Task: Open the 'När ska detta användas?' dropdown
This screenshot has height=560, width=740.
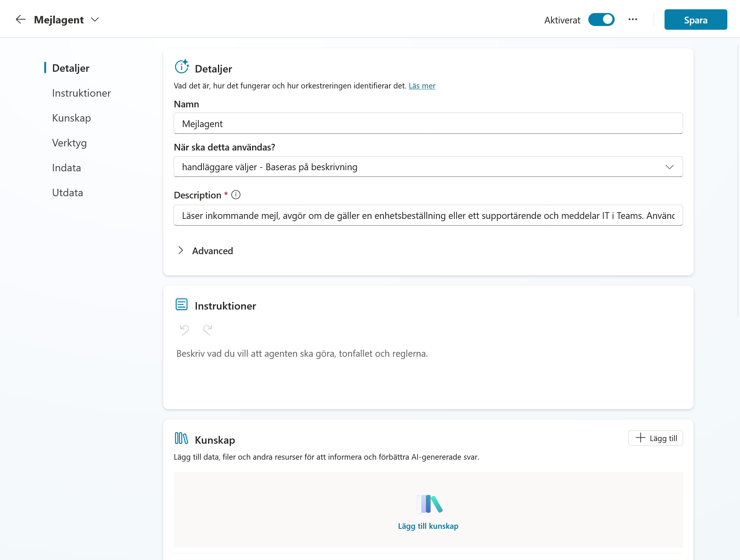Action: point(428,166)
